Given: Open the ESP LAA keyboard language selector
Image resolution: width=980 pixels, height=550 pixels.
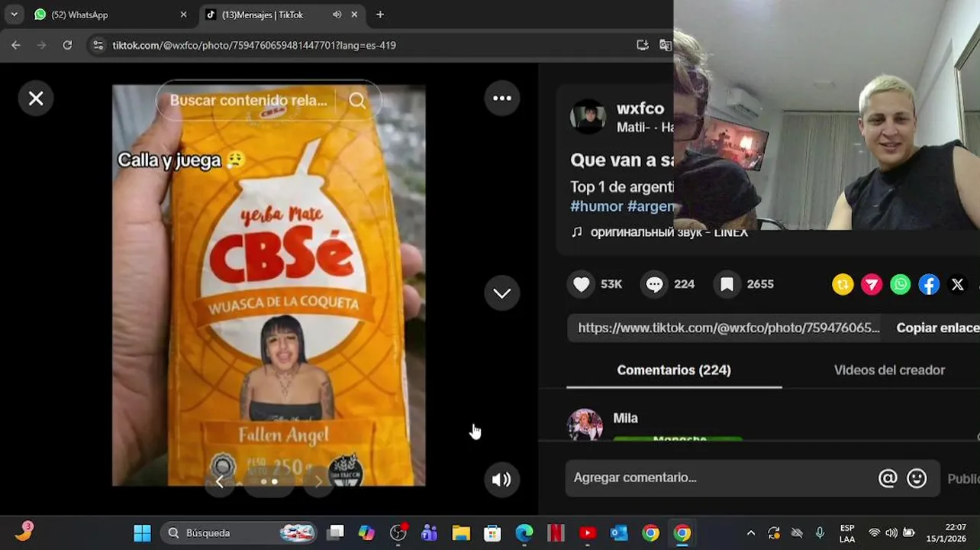Looking at the screenshot, I should click(847, 533).
